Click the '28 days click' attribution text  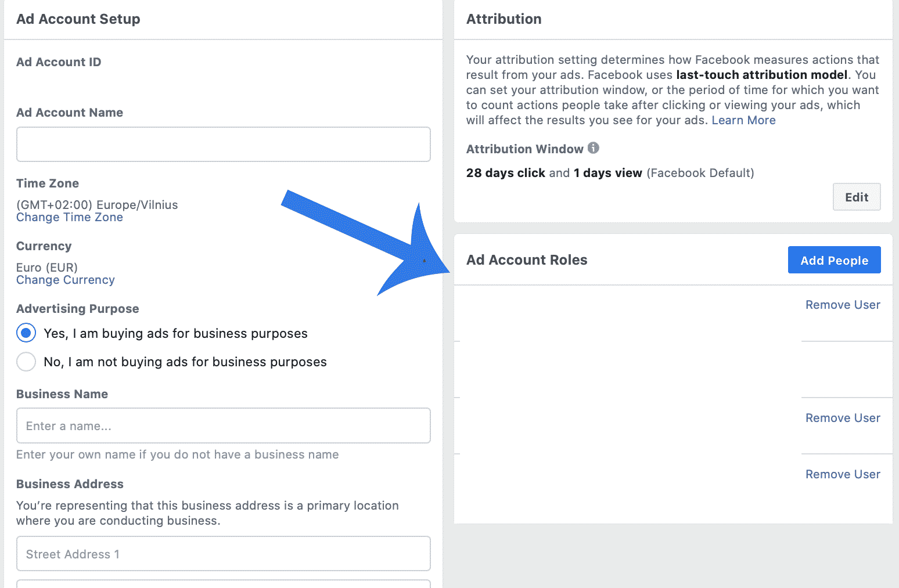coord(505,173)
